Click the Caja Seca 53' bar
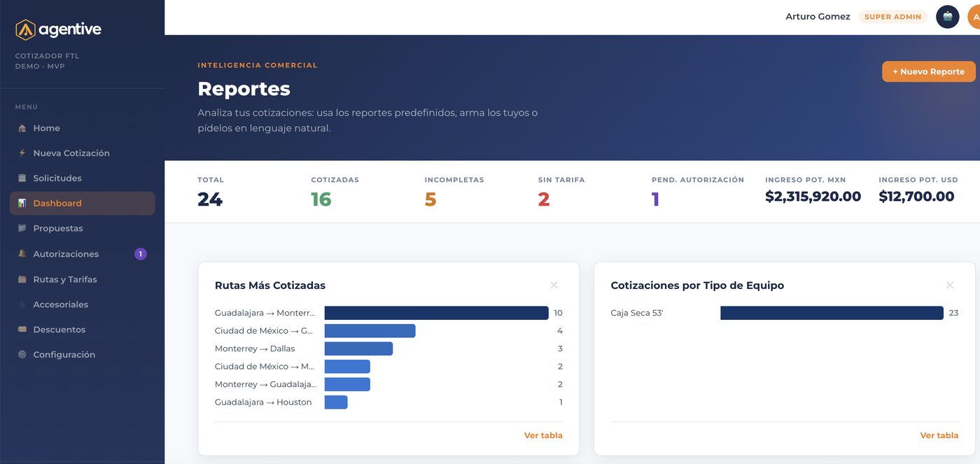980x464 pixels. 832,313
